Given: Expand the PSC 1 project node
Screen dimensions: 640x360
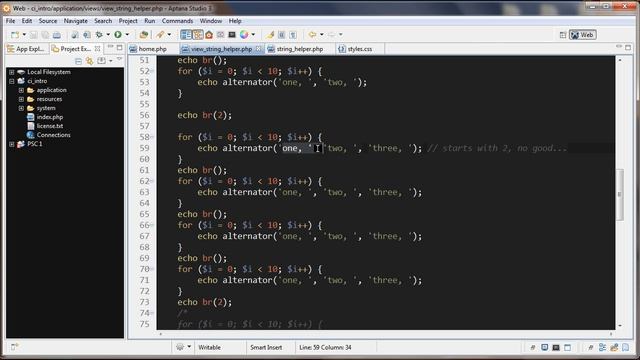Looking at the screenshot, I should 12,144.
